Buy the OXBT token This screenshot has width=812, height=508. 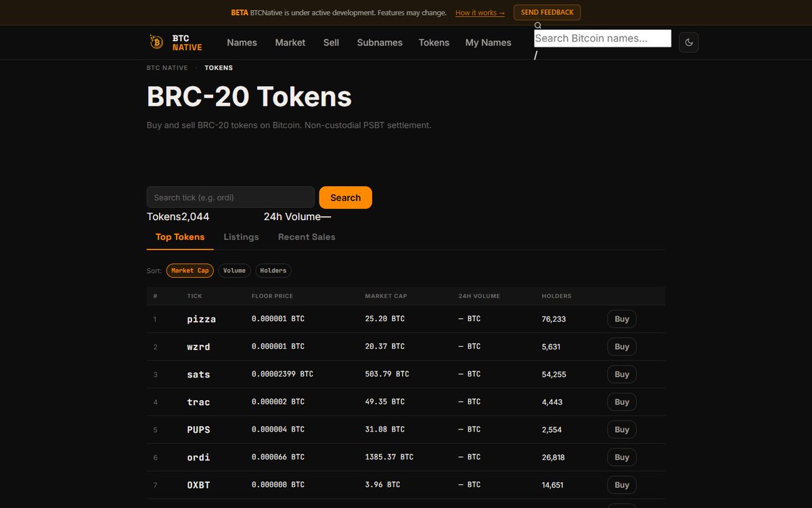pos(622,486)
